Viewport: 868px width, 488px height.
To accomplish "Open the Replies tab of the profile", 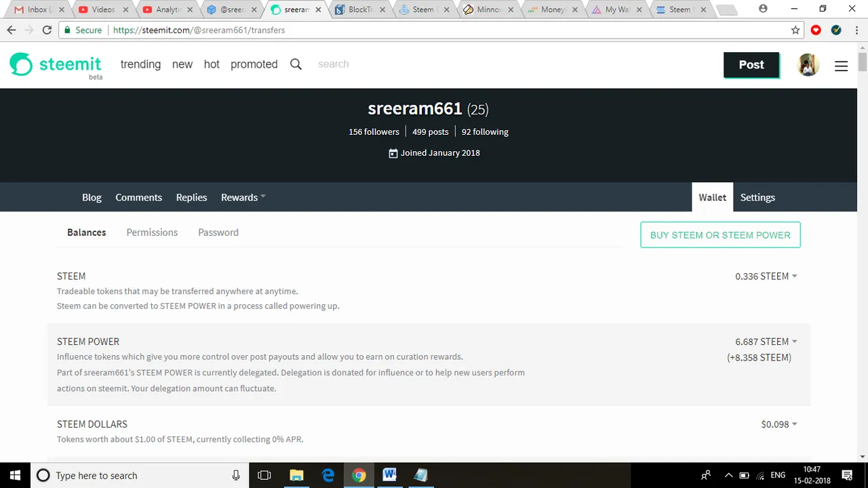I will tap(191, 197).
